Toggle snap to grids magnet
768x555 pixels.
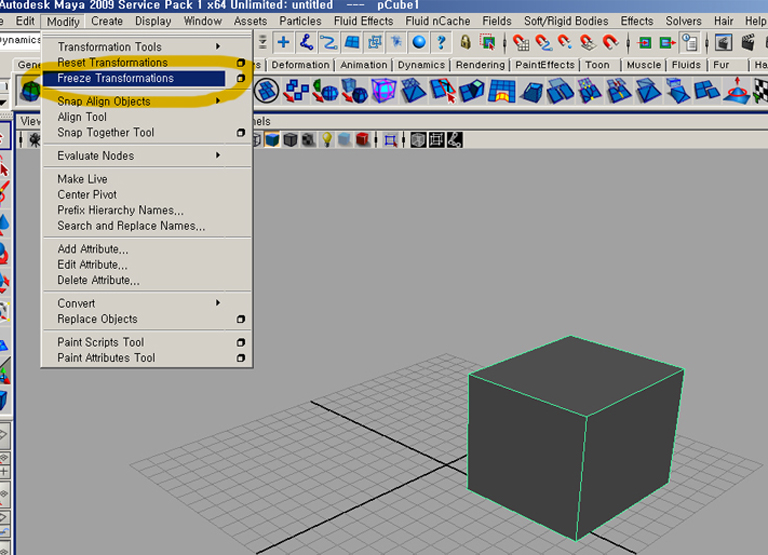[x=521, y=43]
